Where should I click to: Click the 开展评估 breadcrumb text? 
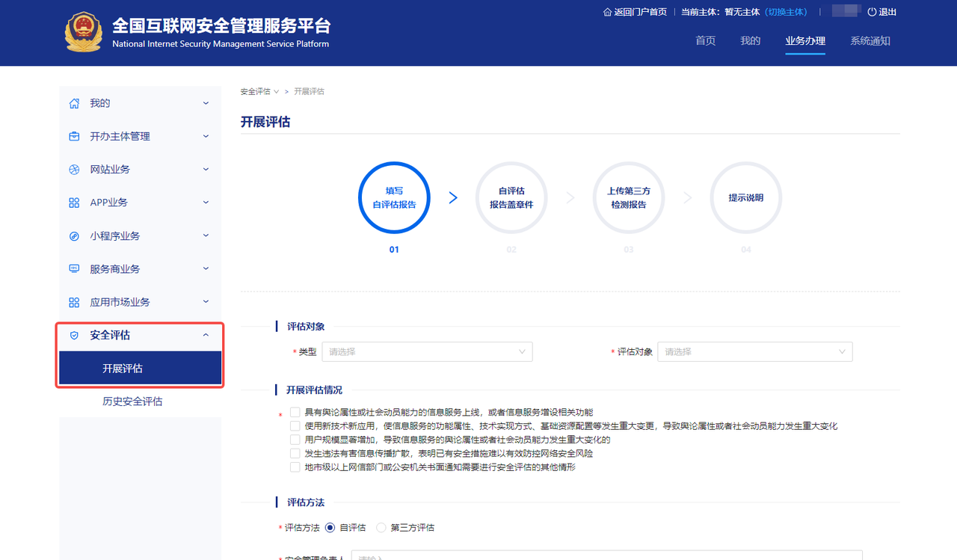pyautogui.click(x=309, y=91)
